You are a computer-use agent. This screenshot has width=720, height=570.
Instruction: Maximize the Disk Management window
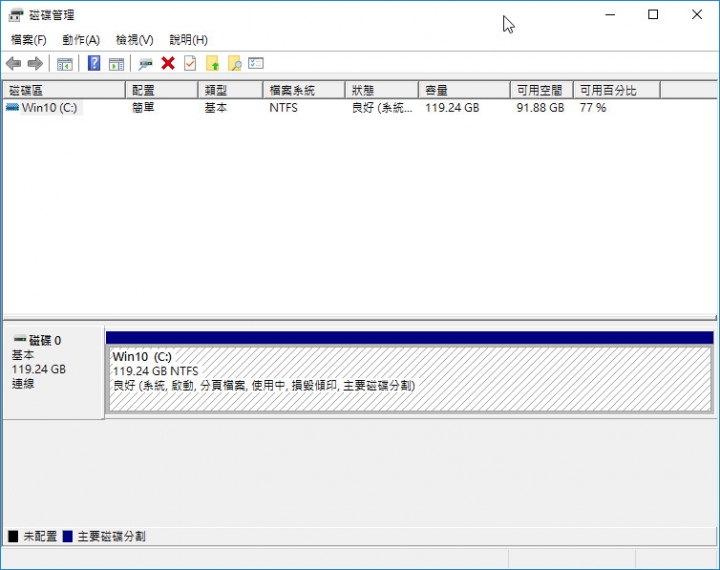coord(653,15)
